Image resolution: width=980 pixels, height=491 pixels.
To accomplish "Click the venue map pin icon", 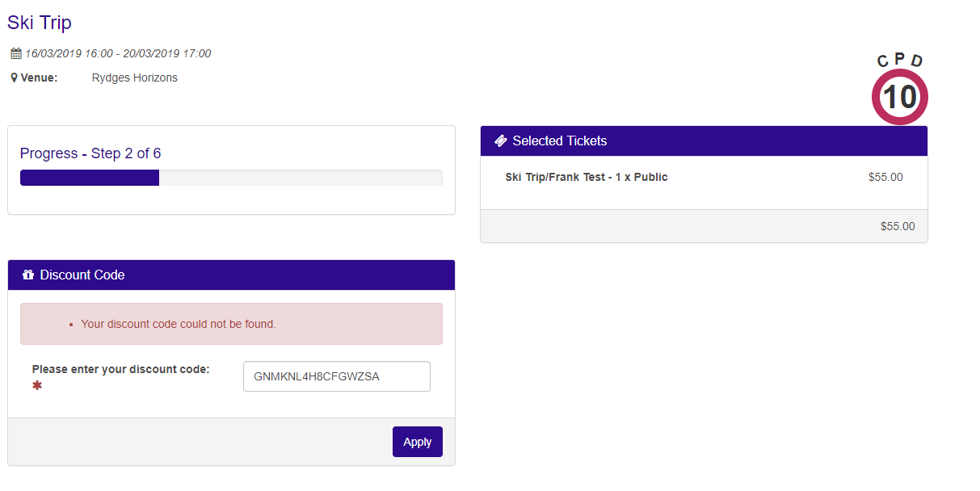I will (x=14, y=78).
